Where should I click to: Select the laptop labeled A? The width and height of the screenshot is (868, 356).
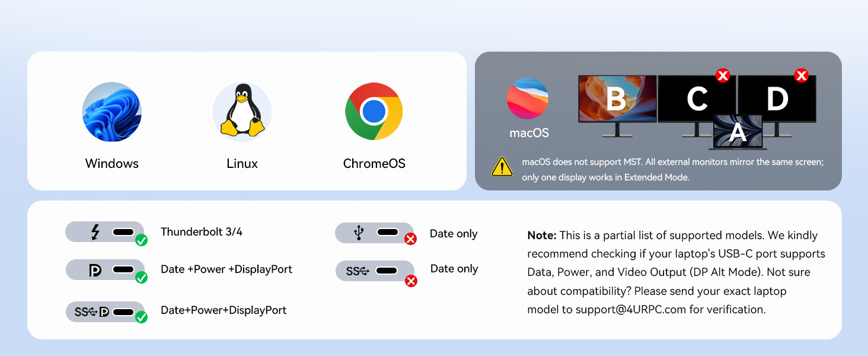click(x=738, y=132)
